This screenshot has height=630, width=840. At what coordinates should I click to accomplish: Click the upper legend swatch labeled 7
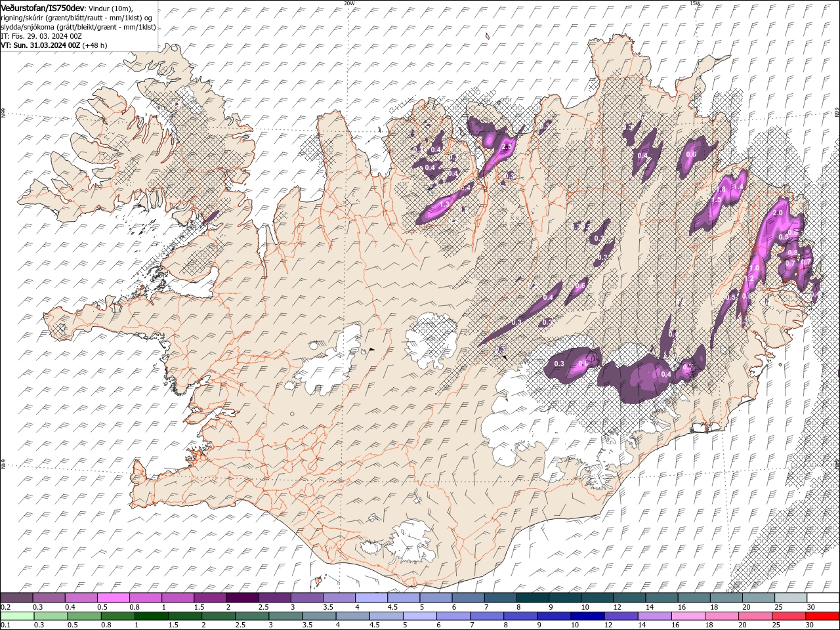[499, 598]
